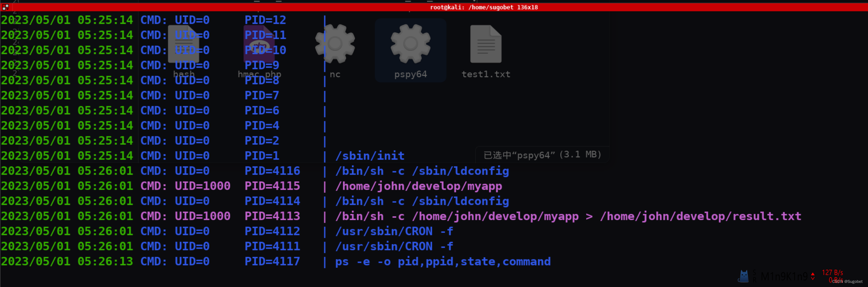The height and width of the screenshot is (287, 868).
Task: Click the nc file name label
Action: [335, 74]
